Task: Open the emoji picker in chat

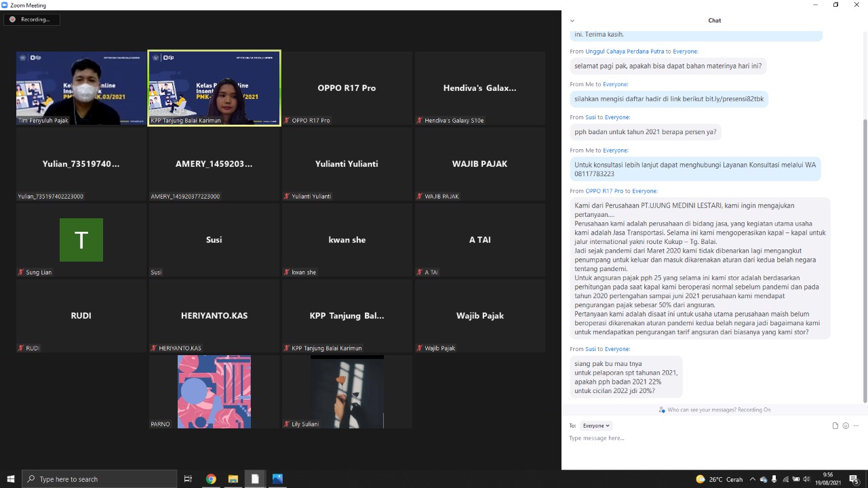Action: (x=846, y=426)
